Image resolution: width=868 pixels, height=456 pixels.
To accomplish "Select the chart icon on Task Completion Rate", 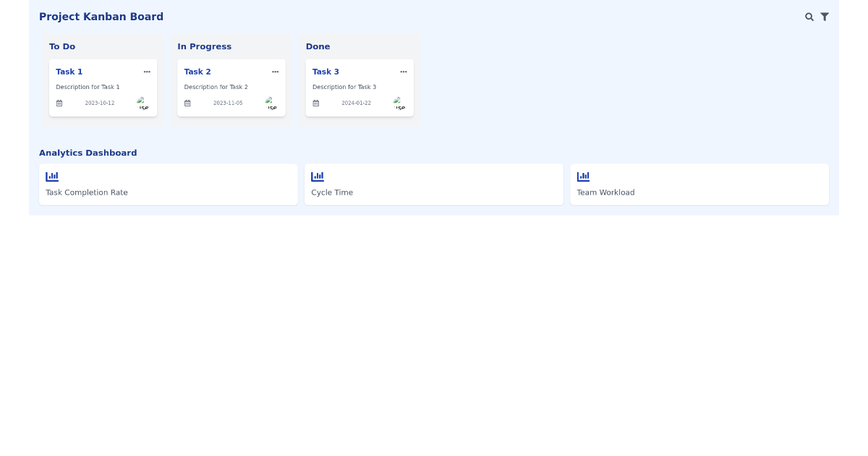I will point(51,175).
